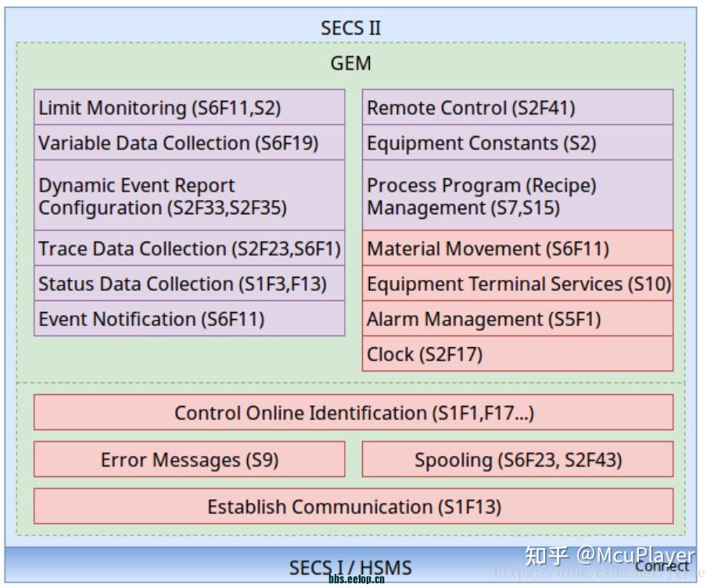This screenshot has height=588, width=714.
Task: Select the GEM heading label
Action: (x=350, y=63)
